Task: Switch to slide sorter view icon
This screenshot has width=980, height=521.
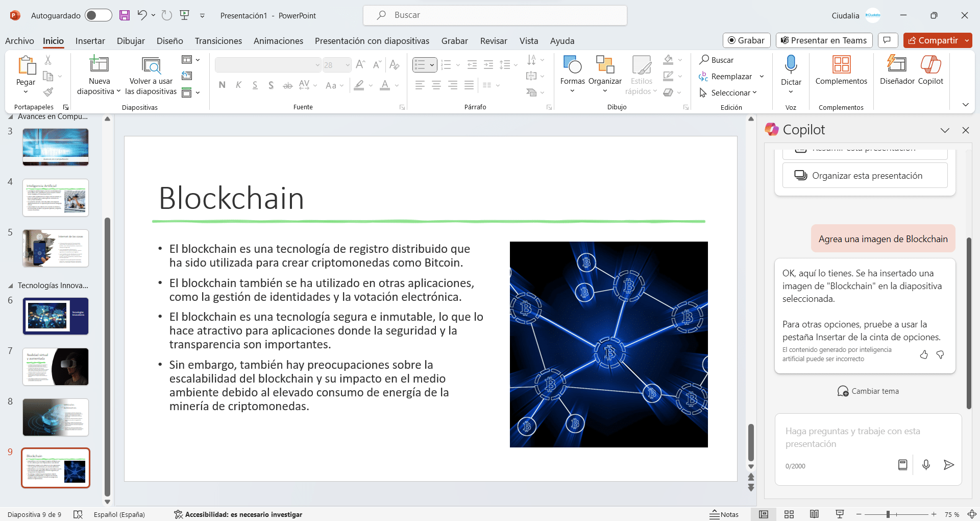Action: (x=789, y=514)
